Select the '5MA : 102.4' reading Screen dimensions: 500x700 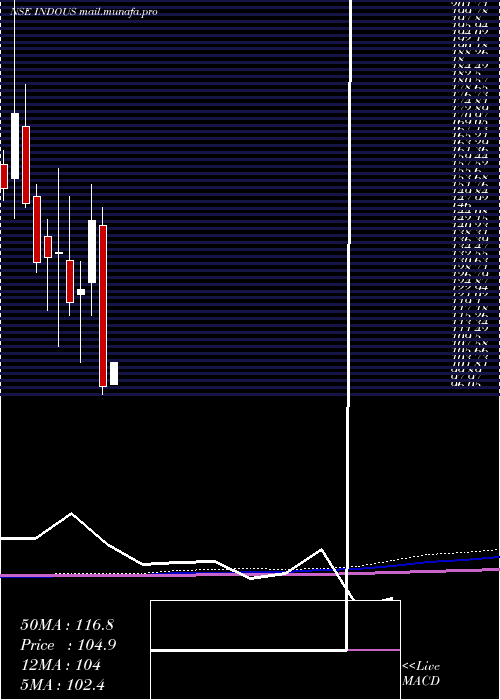62,685
